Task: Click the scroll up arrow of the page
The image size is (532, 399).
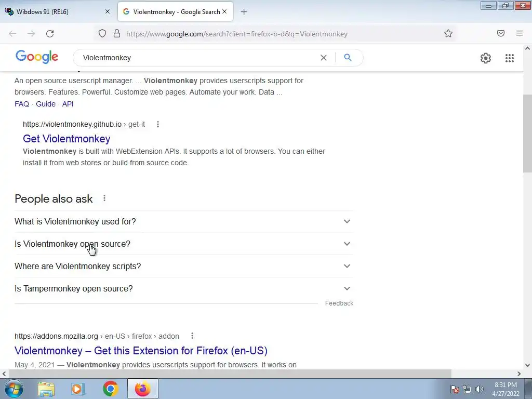Action: 528,48
